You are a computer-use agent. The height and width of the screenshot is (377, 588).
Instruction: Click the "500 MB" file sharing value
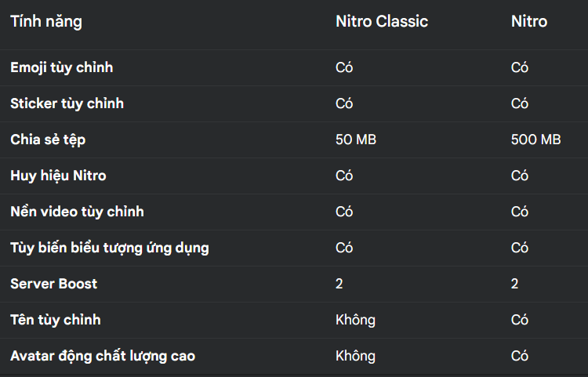(535, 140)
